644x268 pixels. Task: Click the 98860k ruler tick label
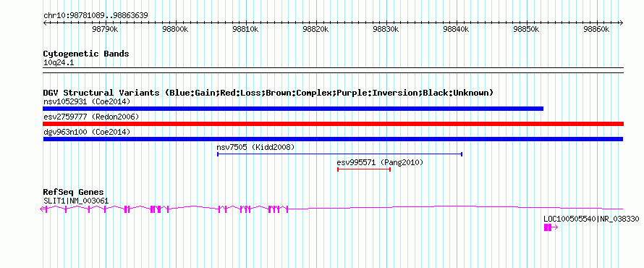tap(596, 30)
